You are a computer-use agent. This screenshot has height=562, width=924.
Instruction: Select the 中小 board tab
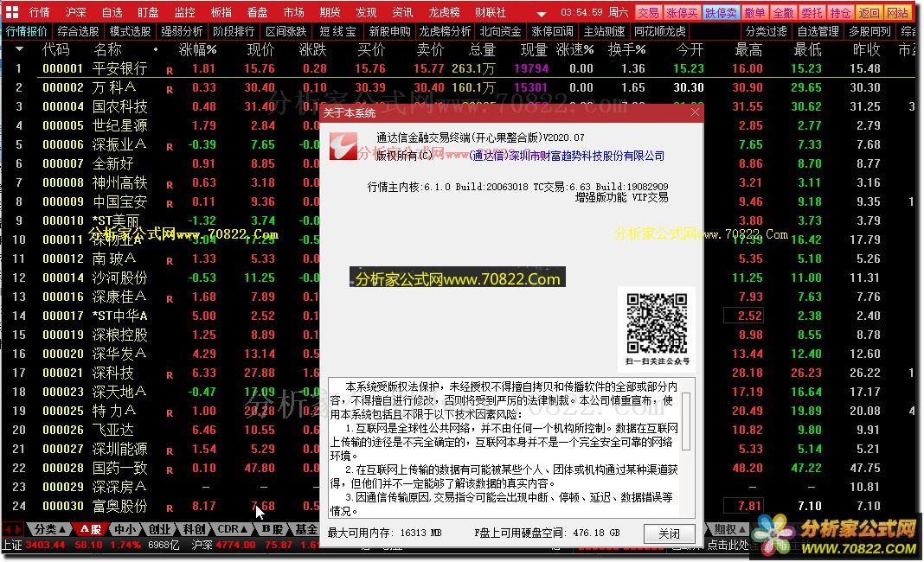[x=125, y=529]
